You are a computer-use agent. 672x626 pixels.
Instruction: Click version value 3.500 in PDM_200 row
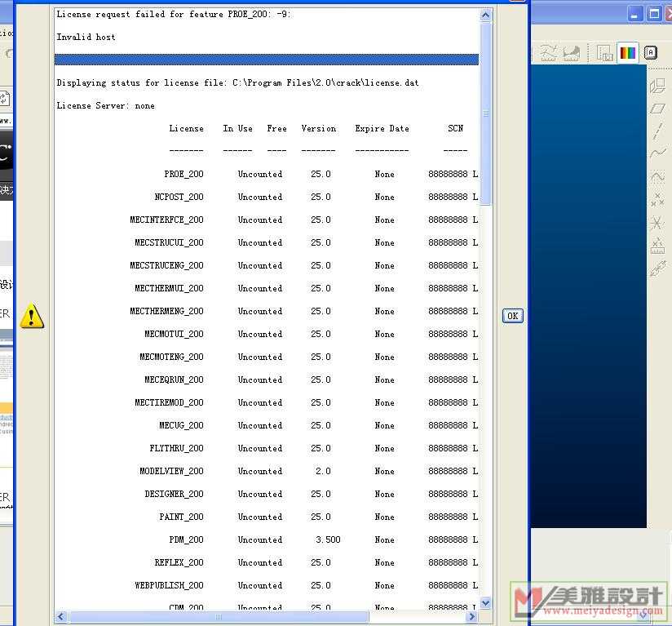[x=328, y=539]
